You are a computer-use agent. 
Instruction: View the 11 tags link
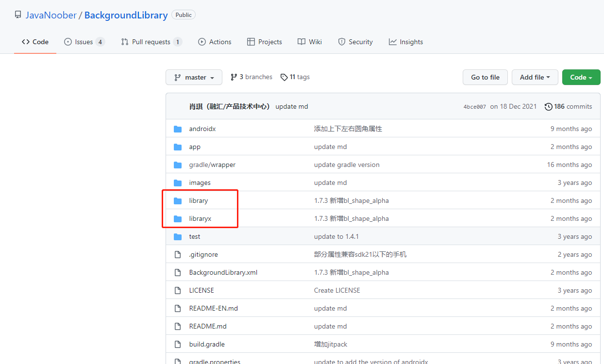tap(295, 77)
